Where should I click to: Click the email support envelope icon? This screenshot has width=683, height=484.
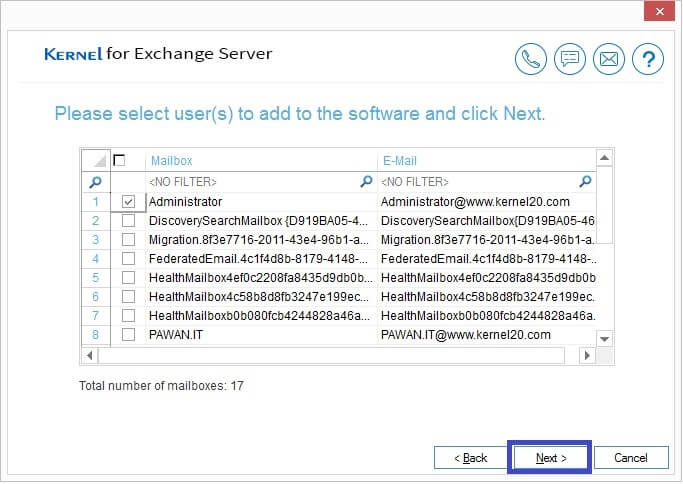tap(609, 59)
